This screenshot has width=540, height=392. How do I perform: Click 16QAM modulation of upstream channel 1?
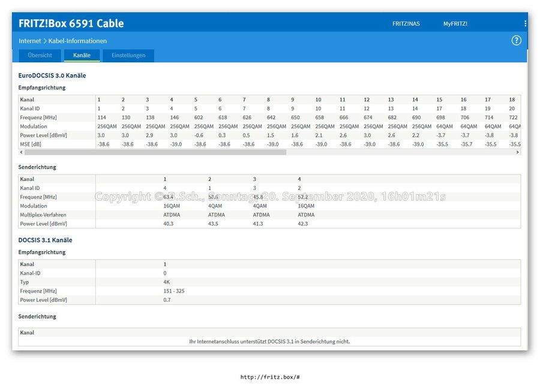[x=172, y=206]
